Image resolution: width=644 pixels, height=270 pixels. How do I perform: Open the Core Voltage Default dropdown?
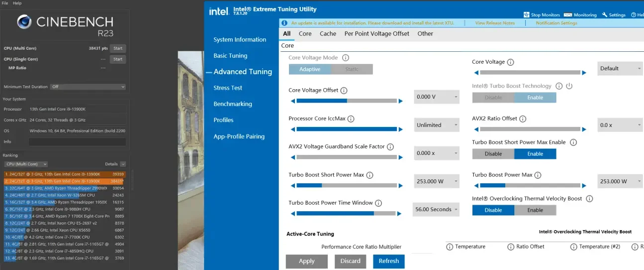(620, 69)
